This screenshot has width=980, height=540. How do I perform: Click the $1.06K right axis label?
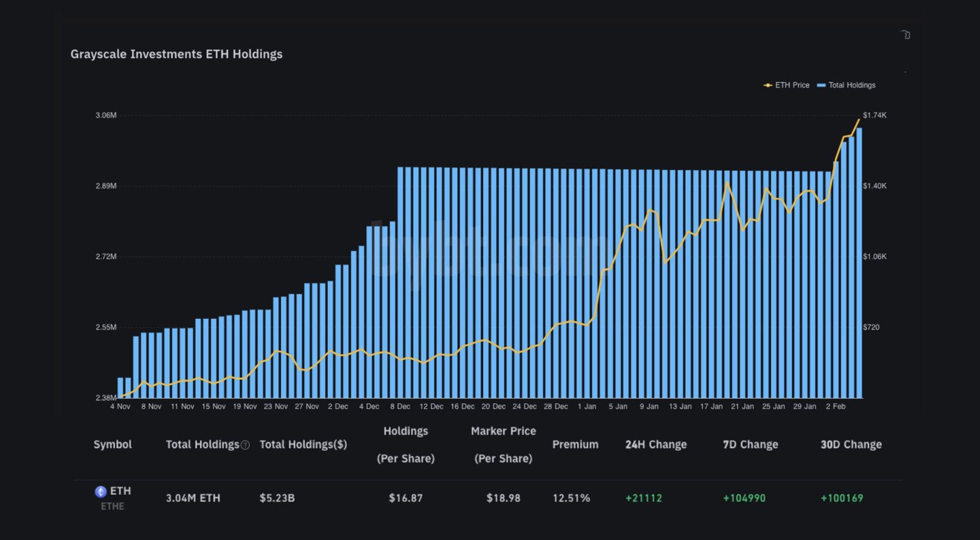875,256
